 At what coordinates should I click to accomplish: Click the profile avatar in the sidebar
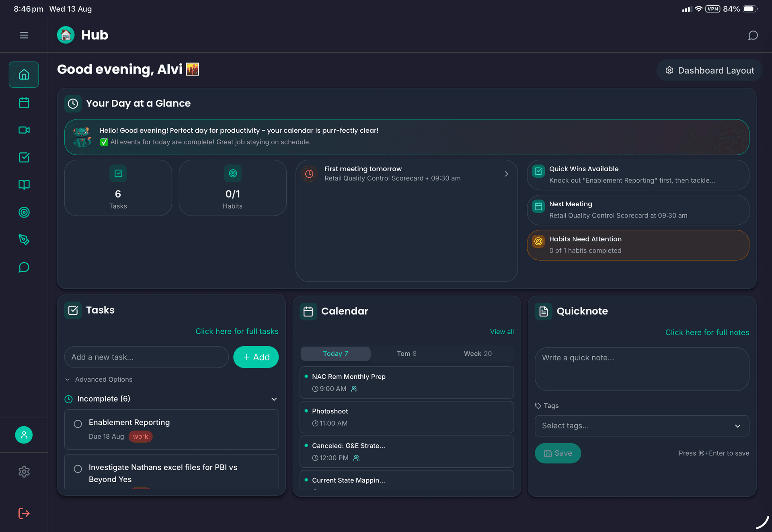tap(24, 435)
